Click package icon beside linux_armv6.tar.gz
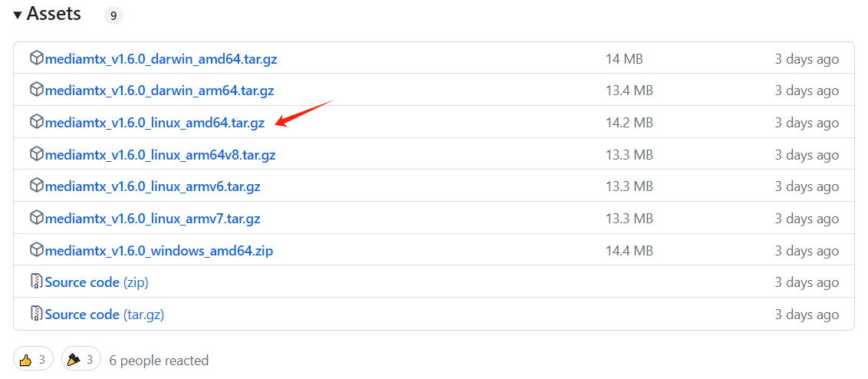 (x=37, y=186)
